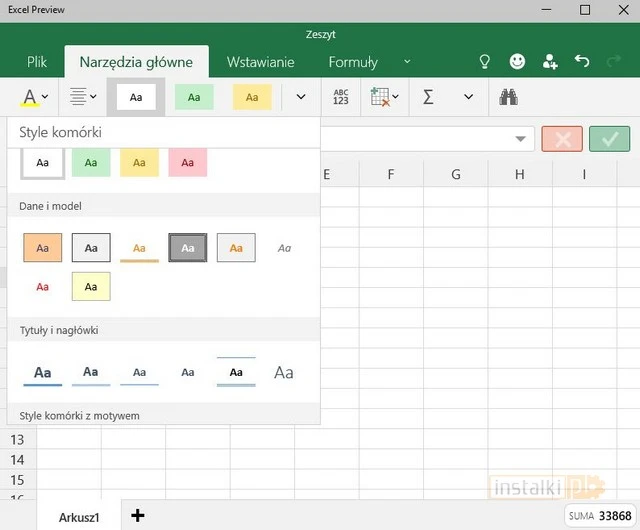Open Find with binoculars icon
This screenshot has width=640, height=530.
click(x=508, y=97)
